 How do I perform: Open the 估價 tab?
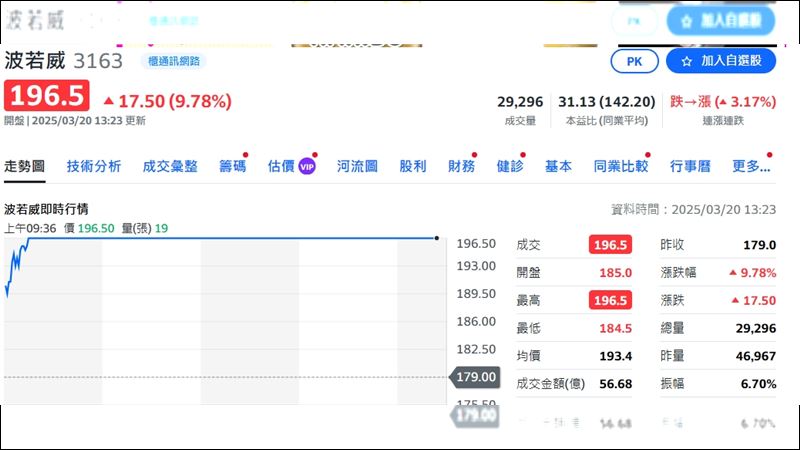pos(281,166)
